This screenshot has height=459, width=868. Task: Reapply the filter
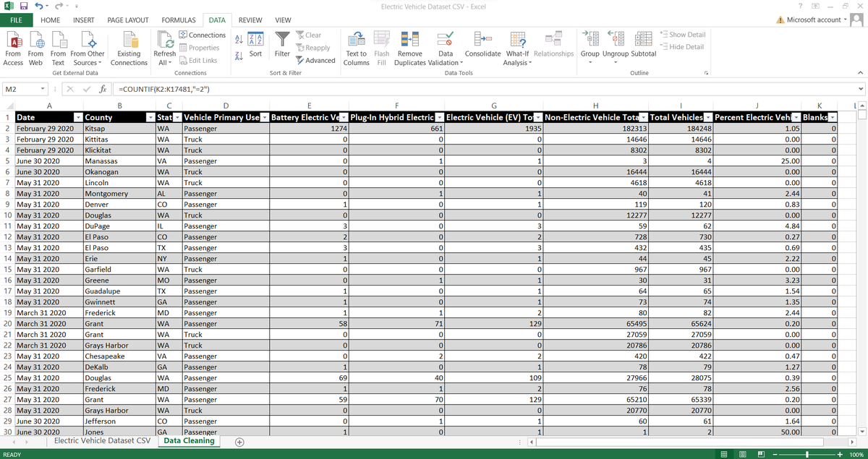tap(313, 48)
